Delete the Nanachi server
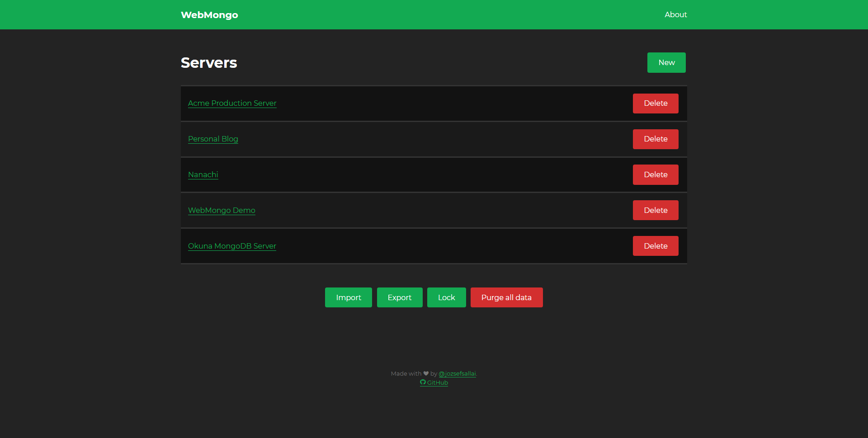This screenshot has height=438, width=868. (656, 174)
